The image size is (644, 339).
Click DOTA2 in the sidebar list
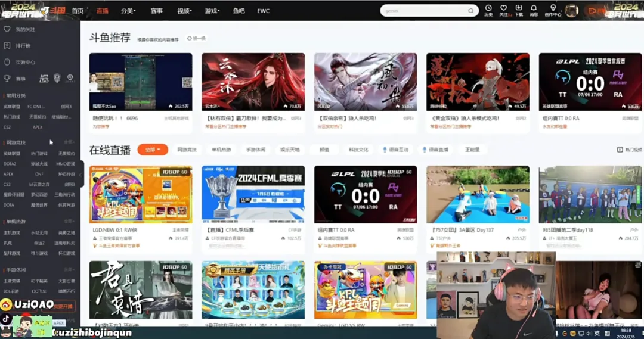click(10, 164)
